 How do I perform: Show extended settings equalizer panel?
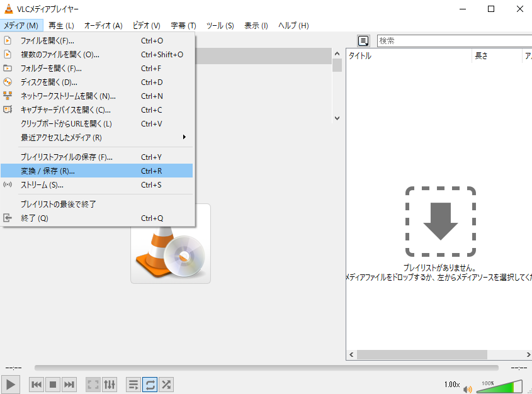(110, 385)
